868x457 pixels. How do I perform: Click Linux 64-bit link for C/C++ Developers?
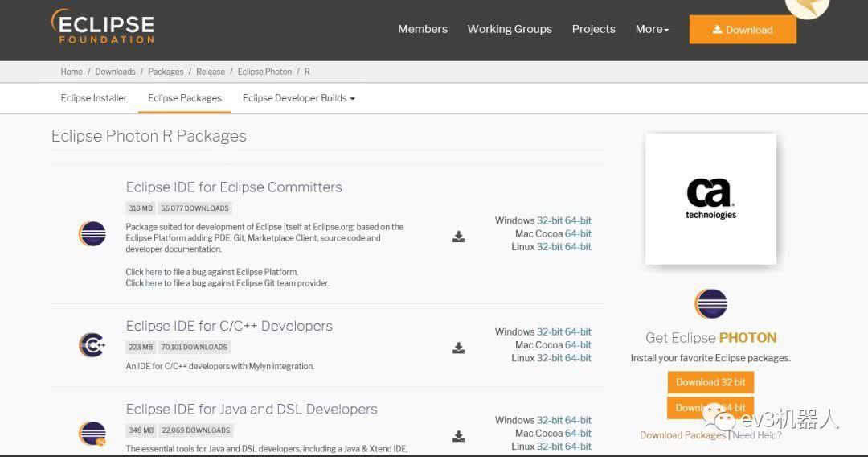[x=579, y=358]
